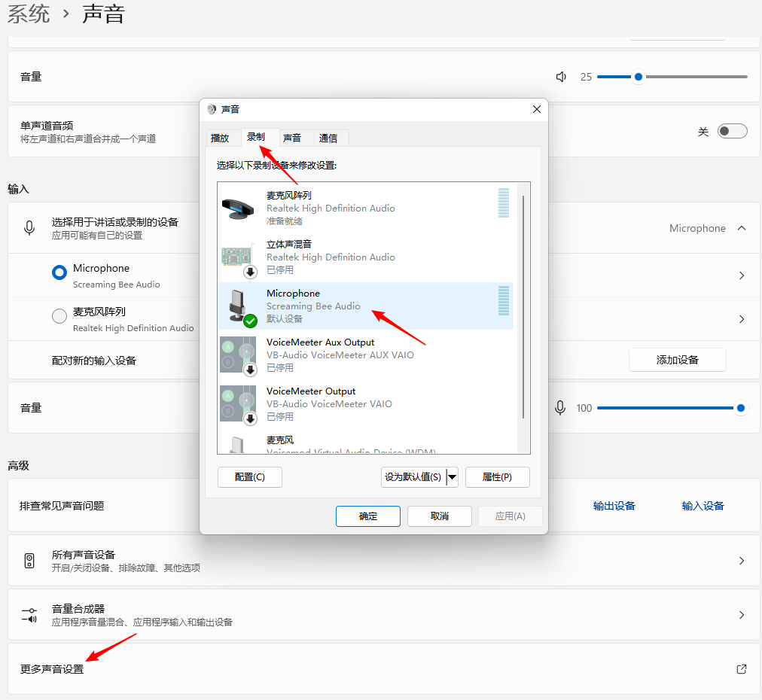Select the Microphone Screaming Bee Audio radio button
Viewport: 762px width, 700px height.
(59, 273)
